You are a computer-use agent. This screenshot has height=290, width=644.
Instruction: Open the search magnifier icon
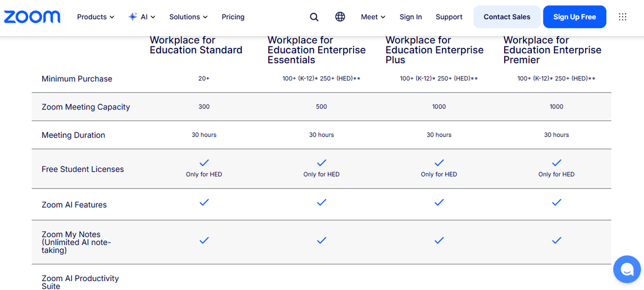pos(314,17)
